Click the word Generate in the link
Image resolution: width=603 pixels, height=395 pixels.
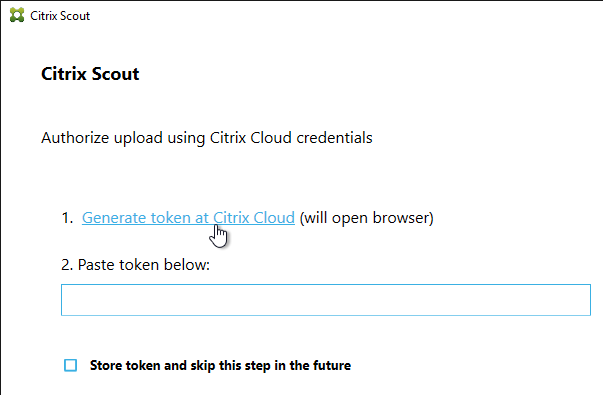tap(114, 218)
